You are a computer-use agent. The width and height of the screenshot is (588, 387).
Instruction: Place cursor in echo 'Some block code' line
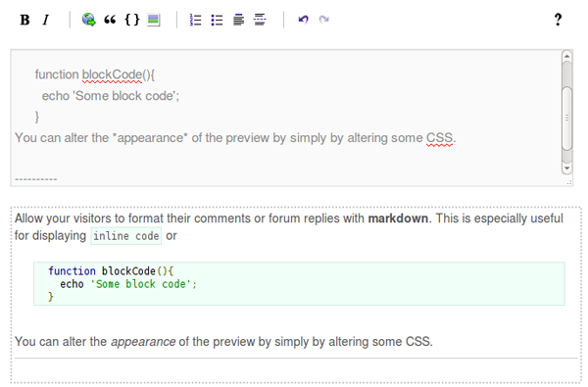[111, 96]
